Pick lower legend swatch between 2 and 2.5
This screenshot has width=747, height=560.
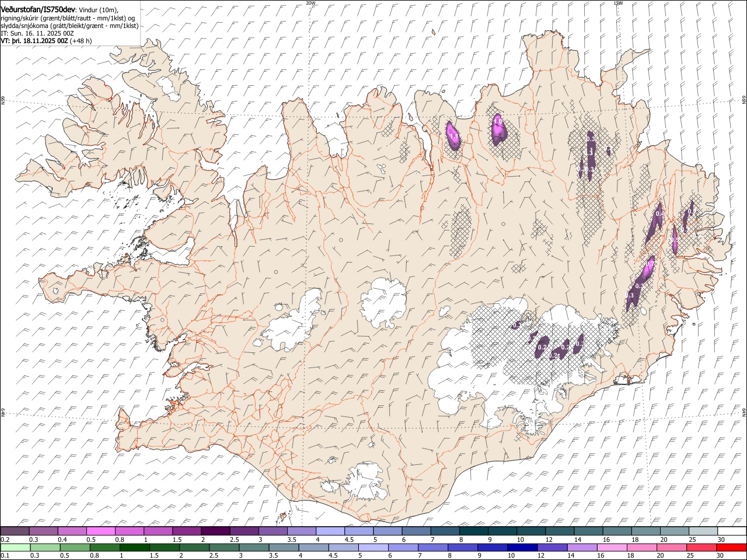point(194,547)
